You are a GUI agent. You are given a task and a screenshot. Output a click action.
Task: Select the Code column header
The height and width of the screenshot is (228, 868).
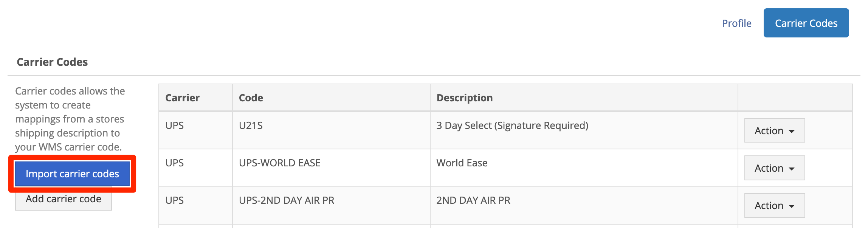(x=331, y=98)
